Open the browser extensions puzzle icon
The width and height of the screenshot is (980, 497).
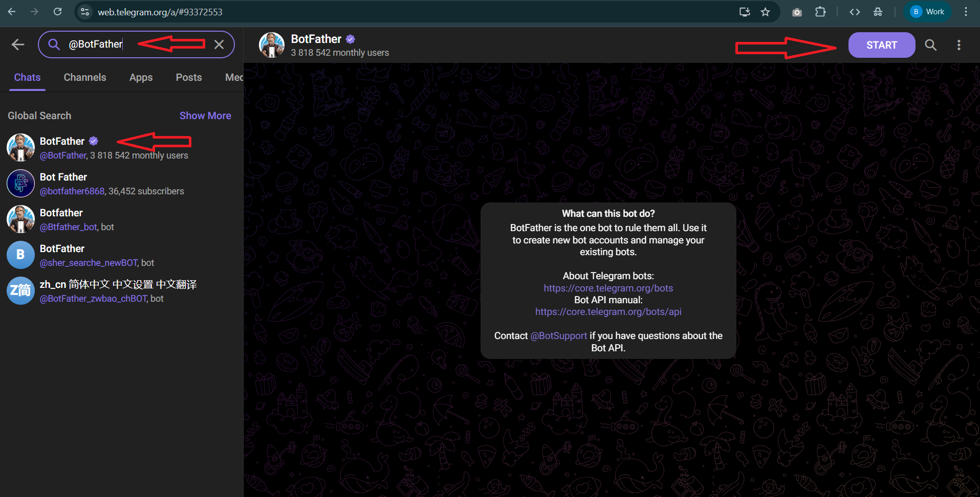pos(820,12)
